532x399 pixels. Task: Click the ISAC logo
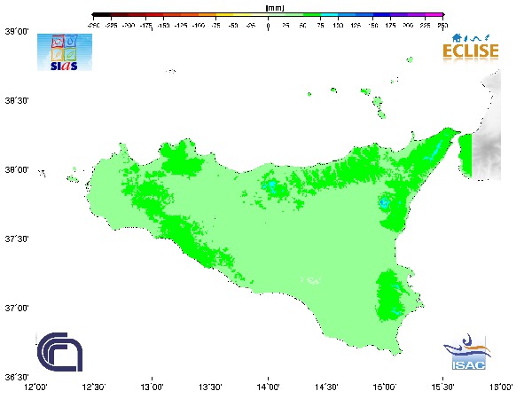(x=467, y=352)
